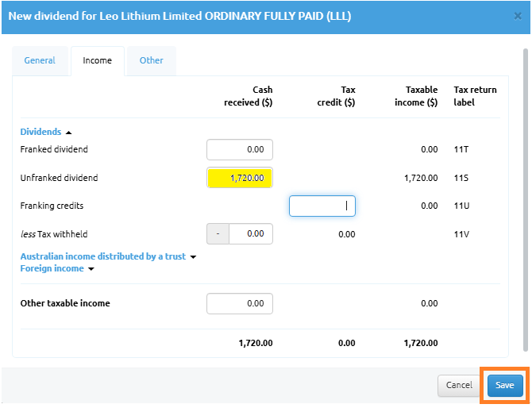Click the Tax return label column header
532x408 pixels.
pyautogui.click(x=475, y=96)
